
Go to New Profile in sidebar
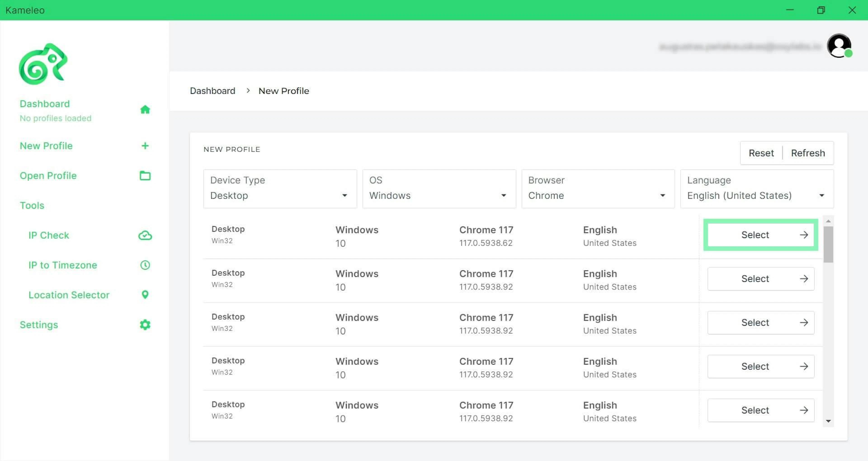[x=46, y=146]
